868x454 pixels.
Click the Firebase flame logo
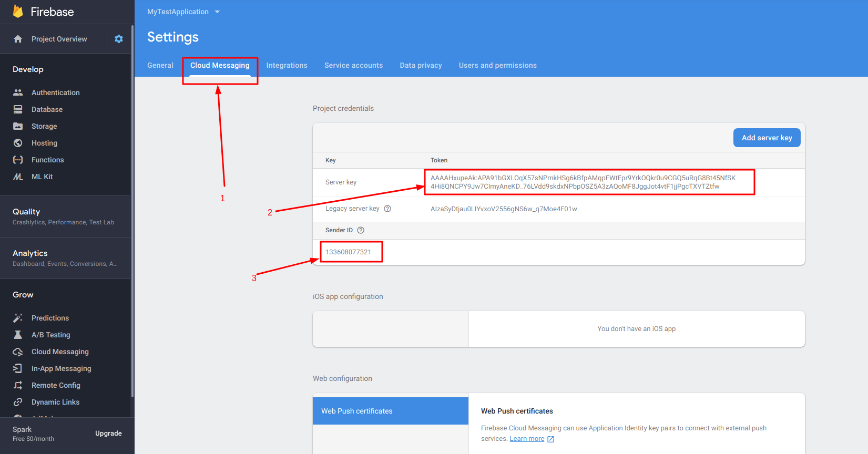pos(18,11)
